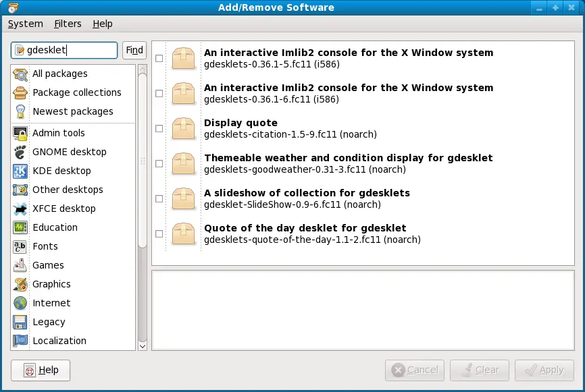Select the Games category icon

click(x=21, y=265)
